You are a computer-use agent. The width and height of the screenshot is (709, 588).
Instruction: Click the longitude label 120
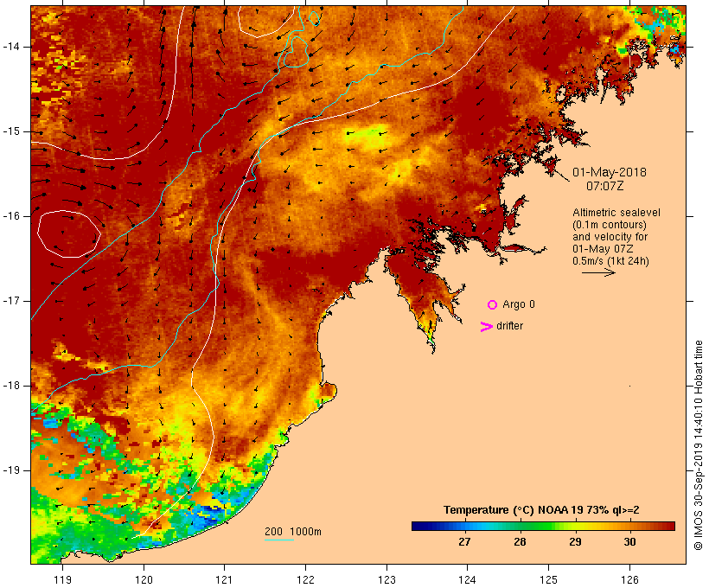(x=144, y=579)
